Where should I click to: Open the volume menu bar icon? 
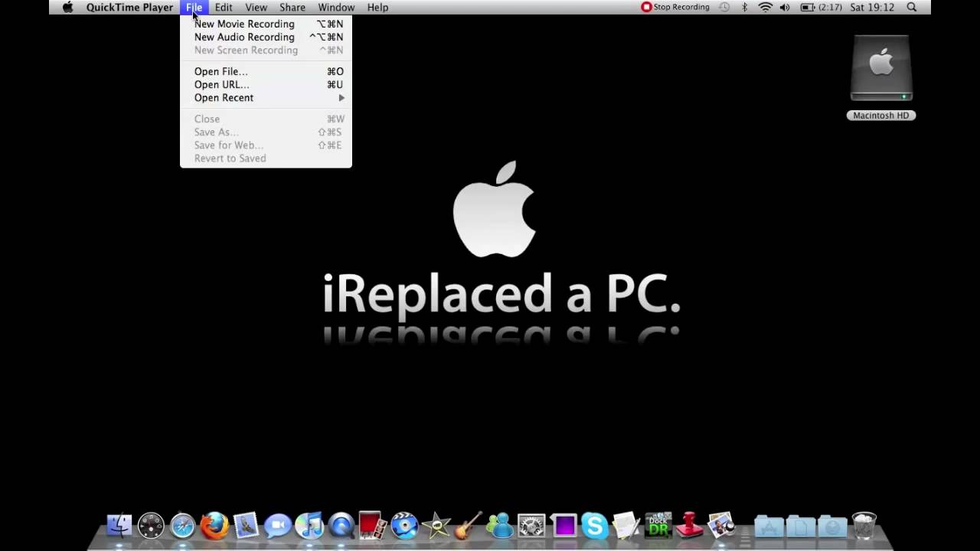785,7
